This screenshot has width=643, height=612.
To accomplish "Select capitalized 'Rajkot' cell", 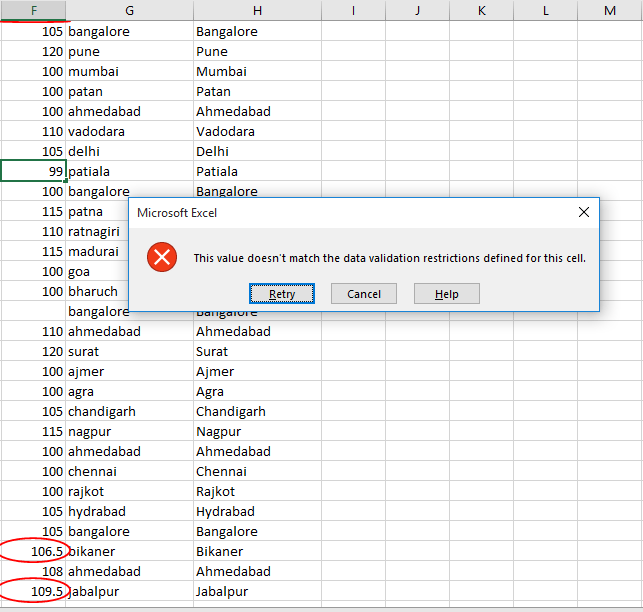I will pos(257,491).
